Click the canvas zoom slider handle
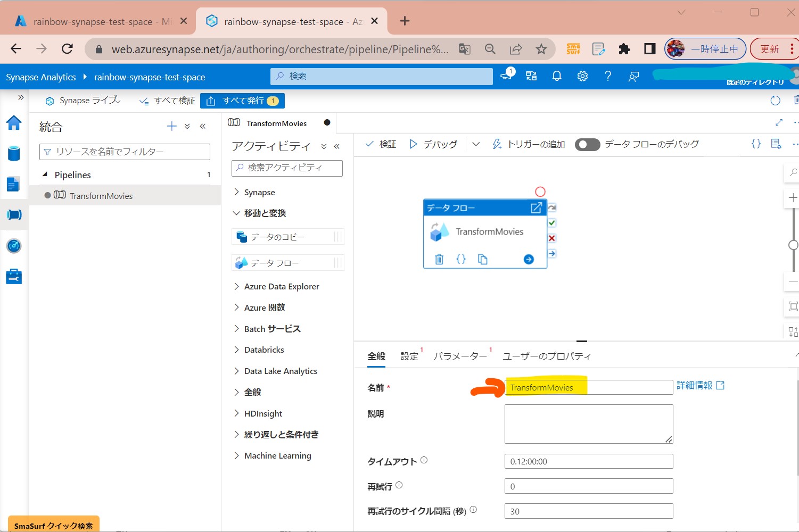 click(793, 245)
